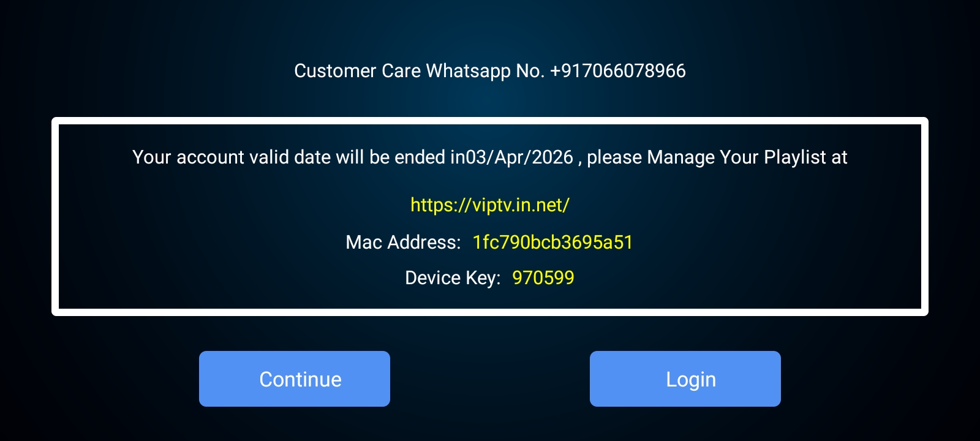Click the Mac Address label
This screenshot has width=980, height=441.
click(403, 242)
